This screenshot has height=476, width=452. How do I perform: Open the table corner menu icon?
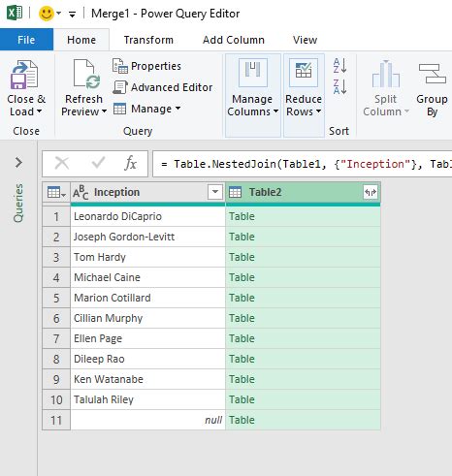[x=56, y=193]
